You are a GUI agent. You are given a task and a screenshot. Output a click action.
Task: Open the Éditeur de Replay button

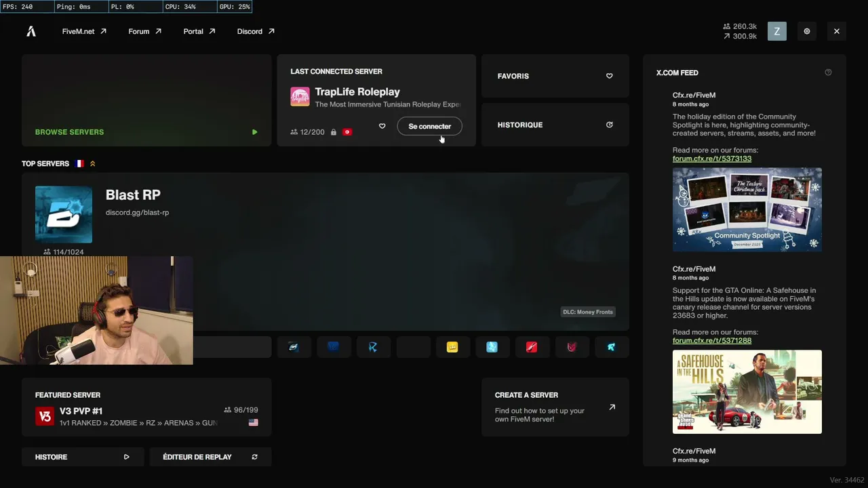[x=210, y=457]
